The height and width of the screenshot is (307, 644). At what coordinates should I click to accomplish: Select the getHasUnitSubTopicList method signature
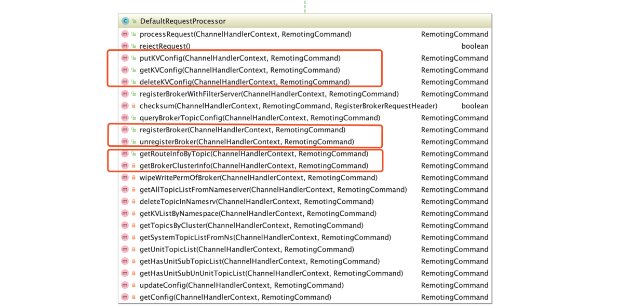pyautogui.click(x=260, y=261)
